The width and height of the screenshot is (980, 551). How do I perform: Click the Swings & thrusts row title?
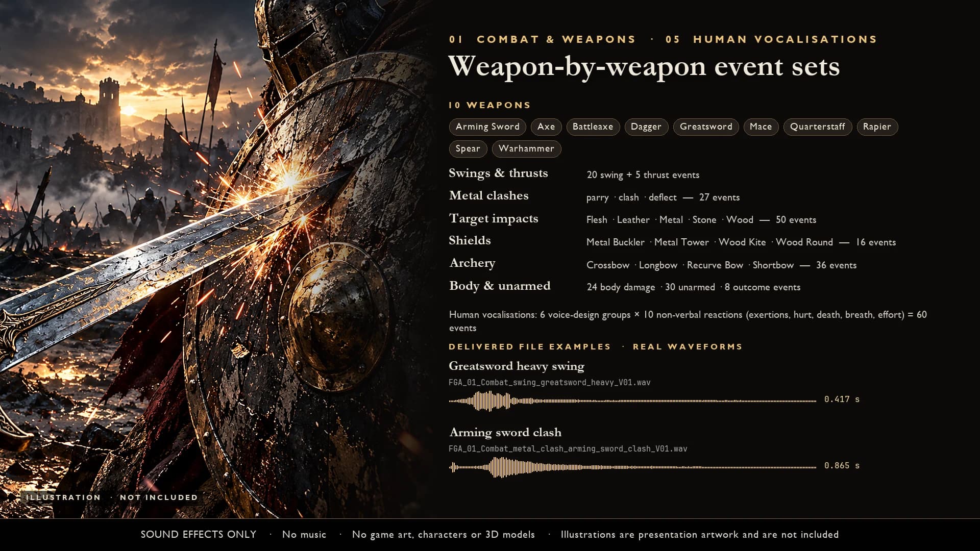point(498,173)
